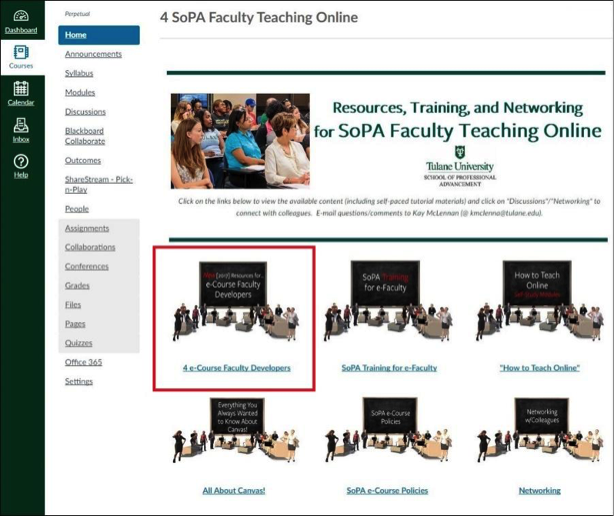Viewport: 614px width, 517px height.
Task: View People in the course
Action: pos(77,209)
